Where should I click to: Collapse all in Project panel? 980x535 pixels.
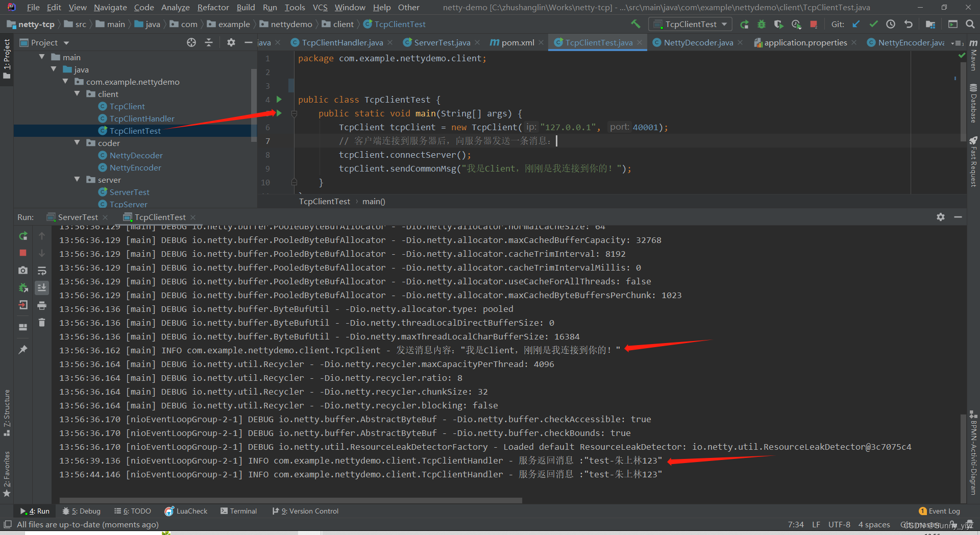(x=209, y=42)
